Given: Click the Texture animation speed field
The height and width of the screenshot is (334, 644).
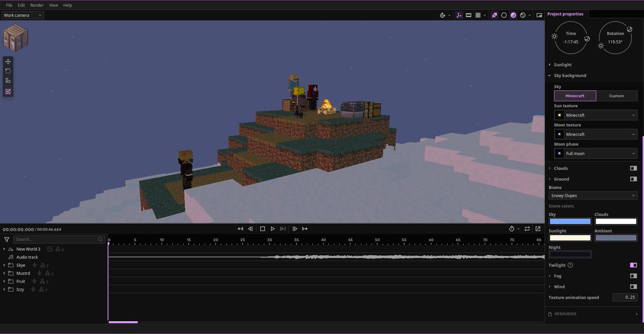Looking at the screenshot, I should coord(625,298).
